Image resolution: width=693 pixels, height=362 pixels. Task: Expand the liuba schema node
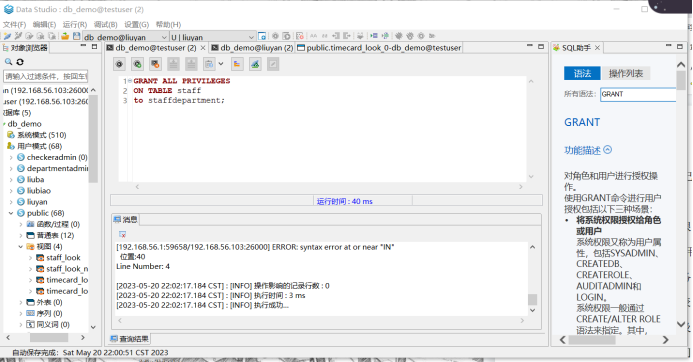(x=11, y=180)
